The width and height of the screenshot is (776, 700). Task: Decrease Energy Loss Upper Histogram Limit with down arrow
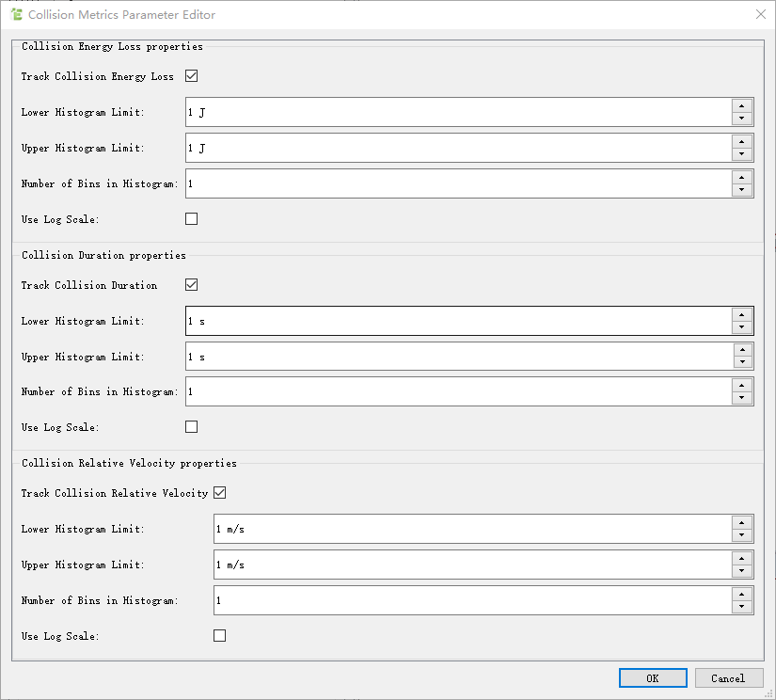742,154
